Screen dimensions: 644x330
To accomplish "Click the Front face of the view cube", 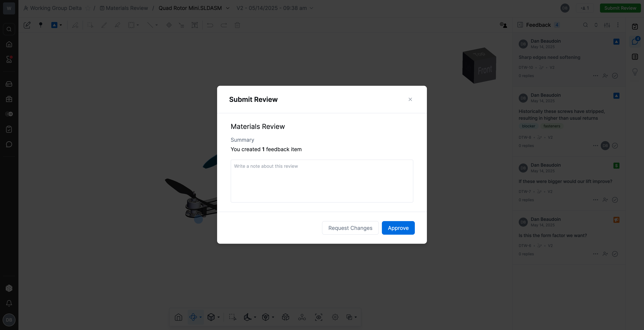I will [x=485, y=70].
